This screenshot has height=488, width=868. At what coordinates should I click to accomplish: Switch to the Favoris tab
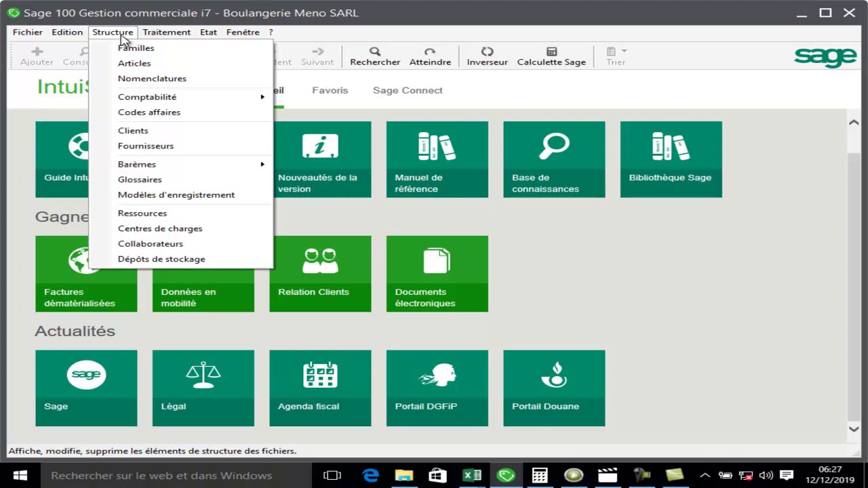[x=330, y=90]
